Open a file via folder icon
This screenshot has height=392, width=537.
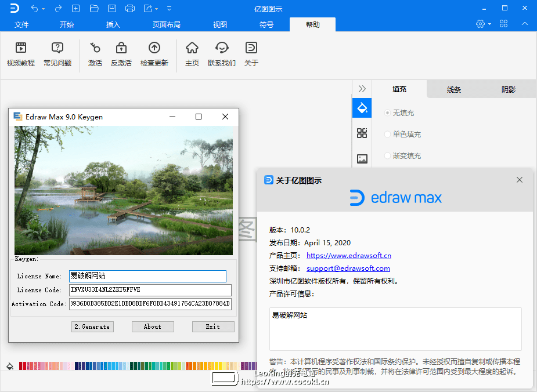coord(94,9)
